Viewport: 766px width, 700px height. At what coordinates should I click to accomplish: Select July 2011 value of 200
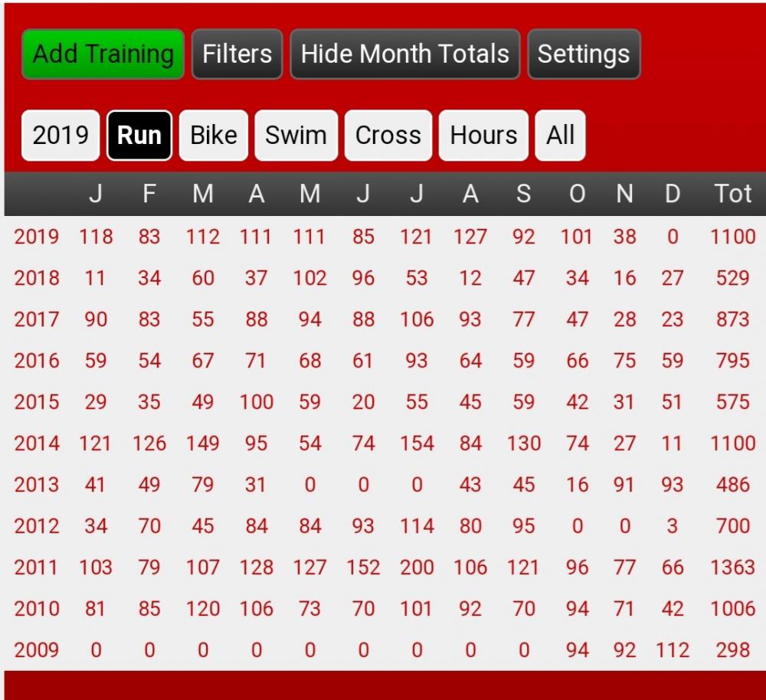point(417,568)
